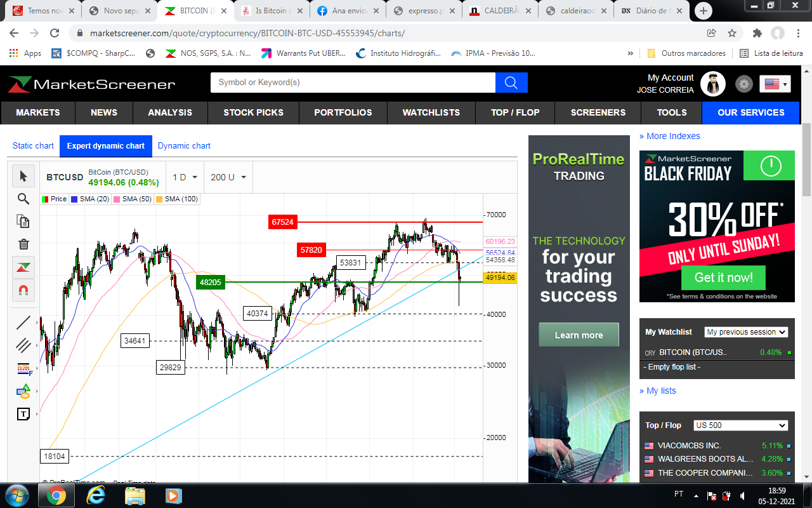Click the My Account JOSE CORREIA link

point(665,84)
